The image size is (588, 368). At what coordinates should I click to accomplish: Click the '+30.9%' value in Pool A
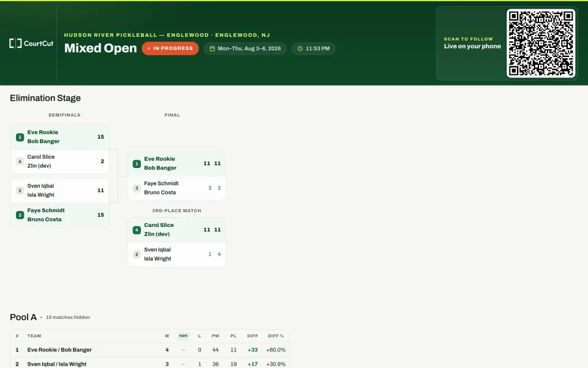276,364
